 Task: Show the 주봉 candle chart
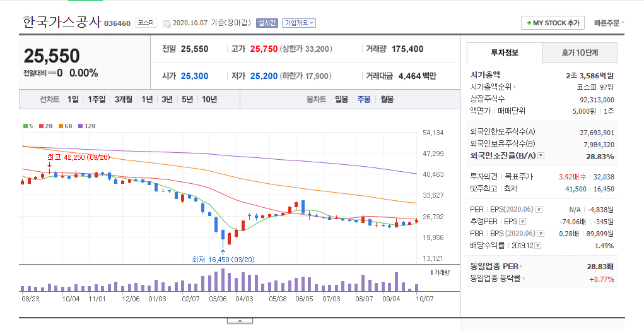[364, 99]
